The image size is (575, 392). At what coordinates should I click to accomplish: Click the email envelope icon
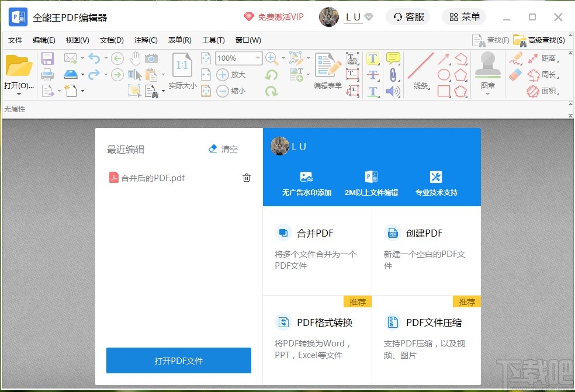pos(70,58)
